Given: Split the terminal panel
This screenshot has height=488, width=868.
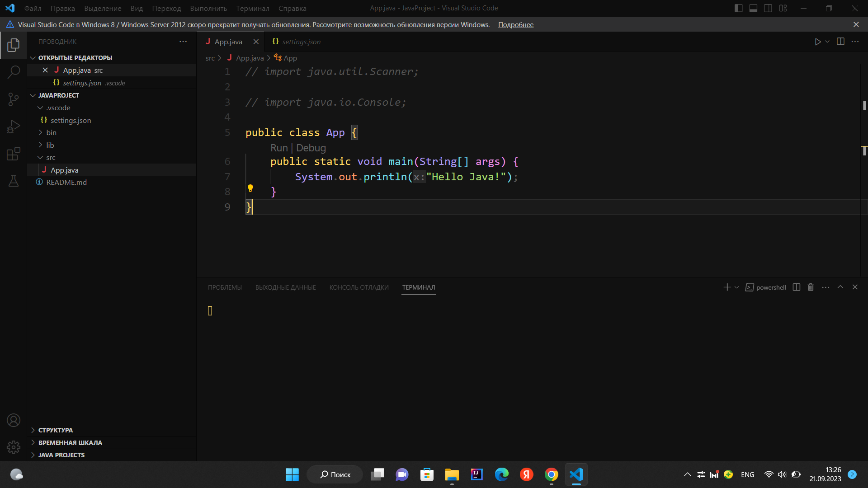Looking at the screenshot, I should tap(797, 287).
